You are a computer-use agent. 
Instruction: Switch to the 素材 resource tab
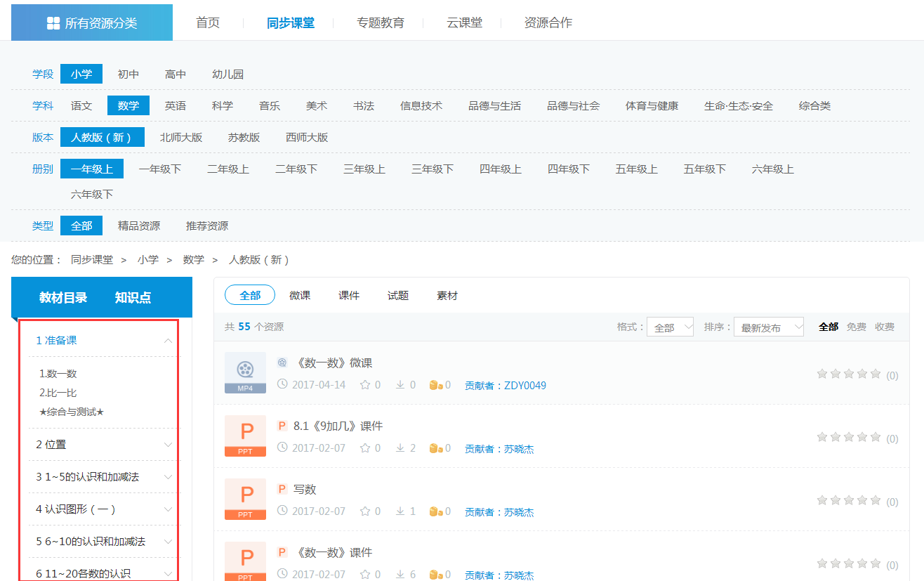click(x=447, y=295)
